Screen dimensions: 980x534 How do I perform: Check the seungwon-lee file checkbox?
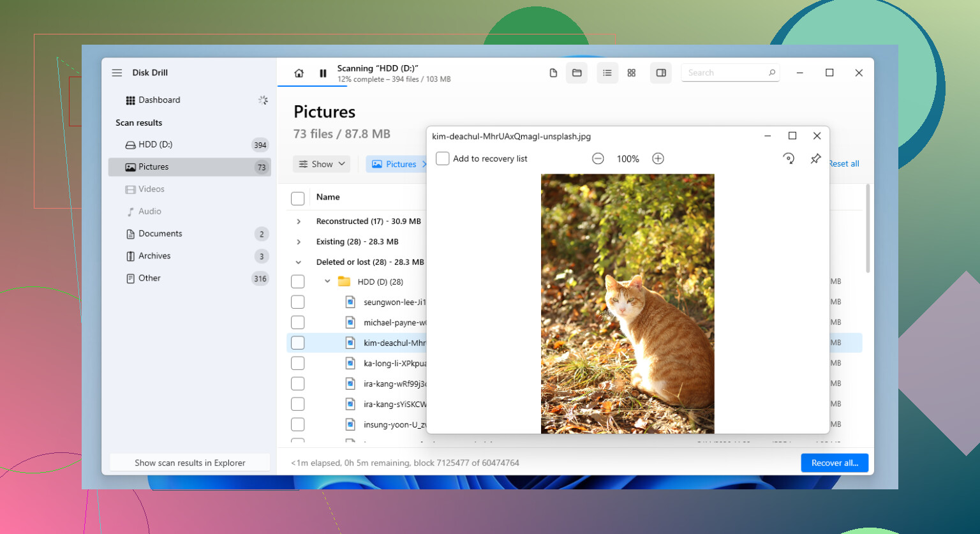(298, 302)
